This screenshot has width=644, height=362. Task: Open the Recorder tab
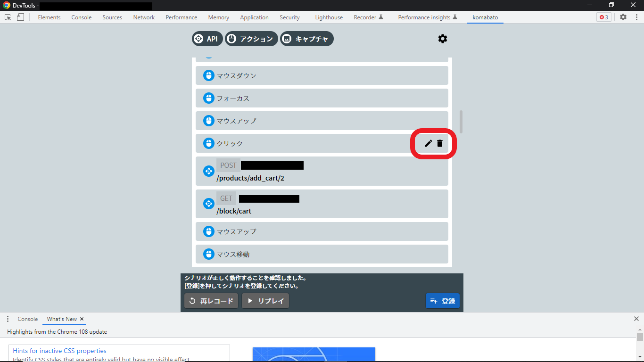(369, 17)
